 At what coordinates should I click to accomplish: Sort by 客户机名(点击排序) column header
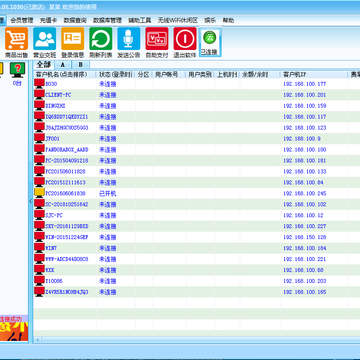pos(65,74)
